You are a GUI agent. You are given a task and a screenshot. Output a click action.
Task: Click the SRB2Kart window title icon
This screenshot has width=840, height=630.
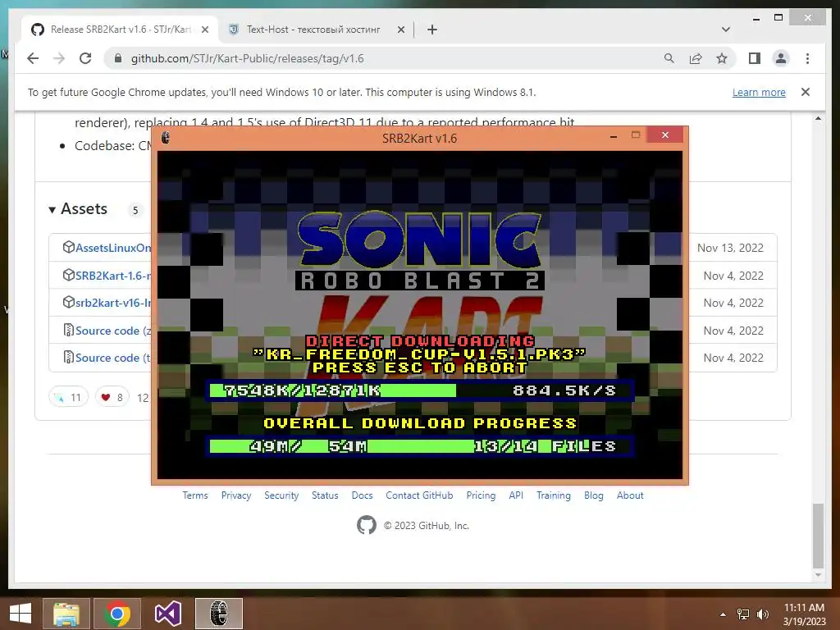166,138
